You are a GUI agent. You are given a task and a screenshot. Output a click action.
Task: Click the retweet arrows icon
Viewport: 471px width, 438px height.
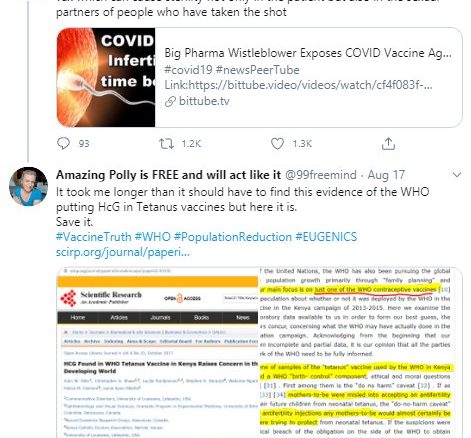pyautogui.click(x=166, y=144)
